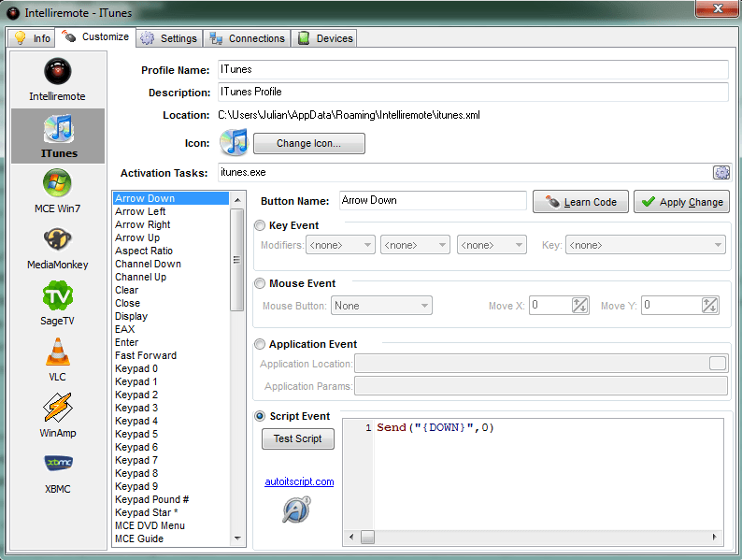
Task: Open the first Modifiers dropdown
Action: 340,245
